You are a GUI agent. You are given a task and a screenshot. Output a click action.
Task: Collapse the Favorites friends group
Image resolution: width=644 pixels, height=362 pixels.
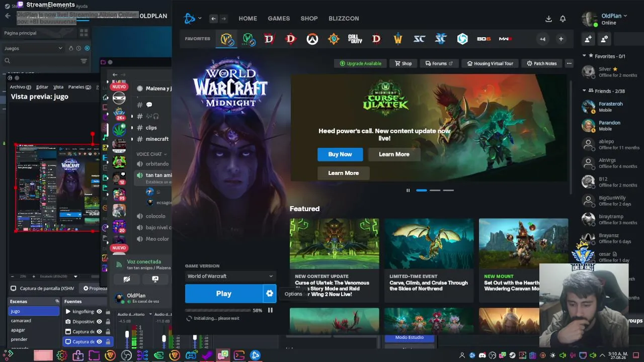pyautogui.click(x=584, y=56)
